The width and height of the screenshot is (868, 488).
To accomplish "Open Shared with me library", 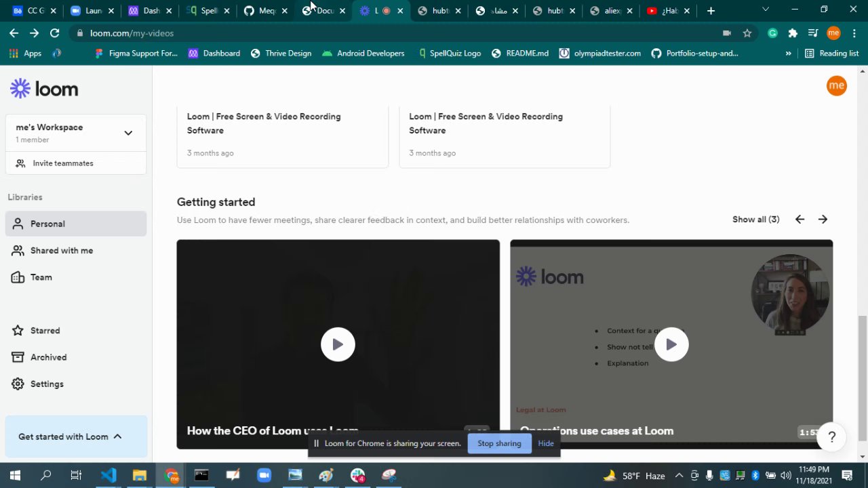I will click(76, 251).
